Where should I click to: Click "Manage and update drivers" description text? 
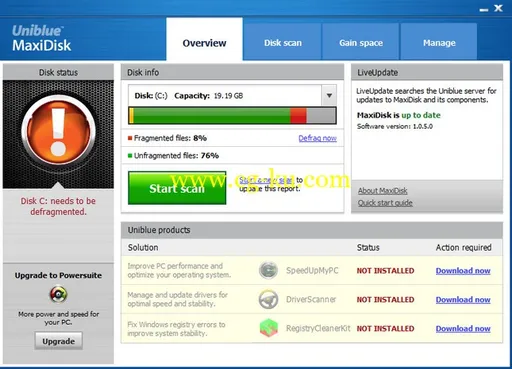pos(177,299)
